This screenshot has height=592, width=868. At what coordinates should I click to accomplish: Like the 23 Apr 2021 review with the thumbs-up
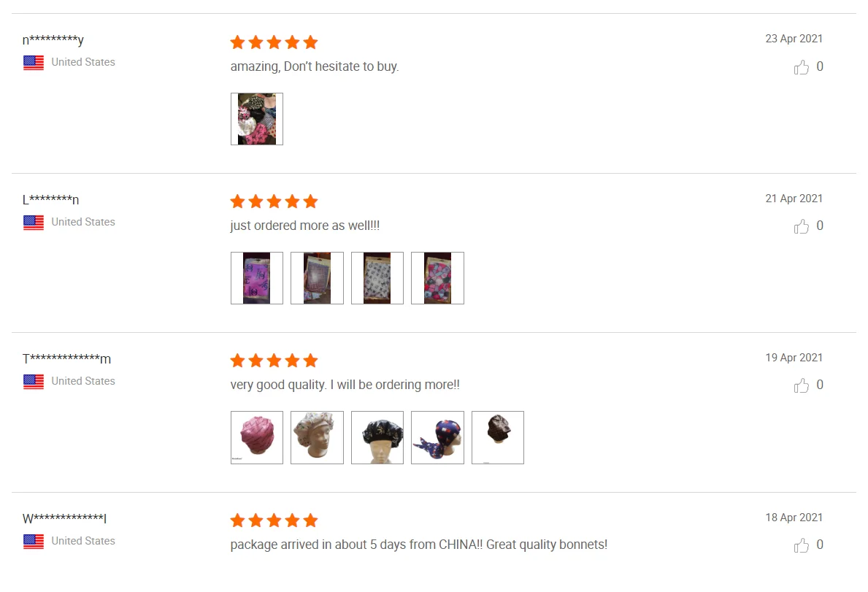(x=801, y=67)
